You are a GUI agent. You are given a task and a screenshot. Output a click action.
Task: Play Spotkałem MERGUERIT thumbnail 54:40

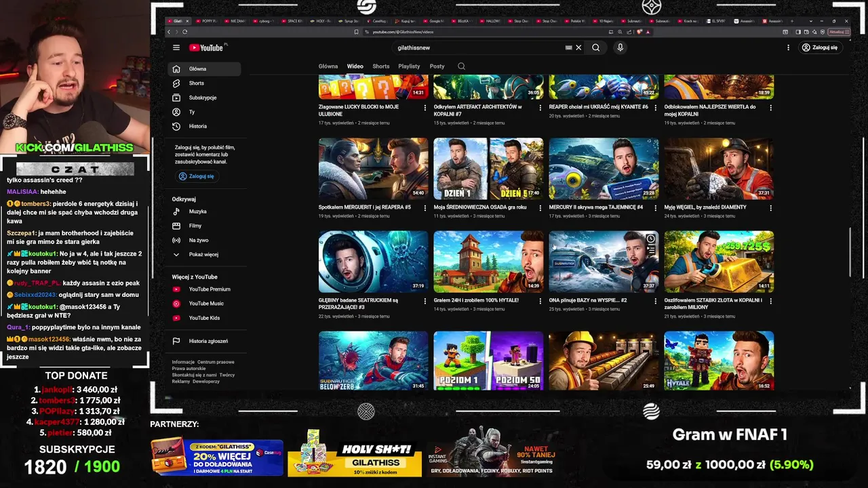[x=373, y=168]
